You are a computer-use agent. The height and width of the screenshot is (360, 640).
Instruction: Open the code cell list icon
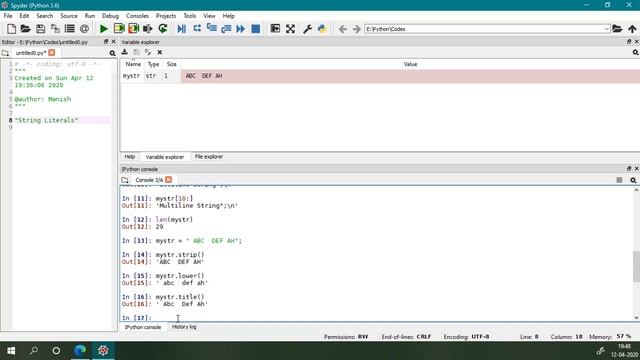70,29
